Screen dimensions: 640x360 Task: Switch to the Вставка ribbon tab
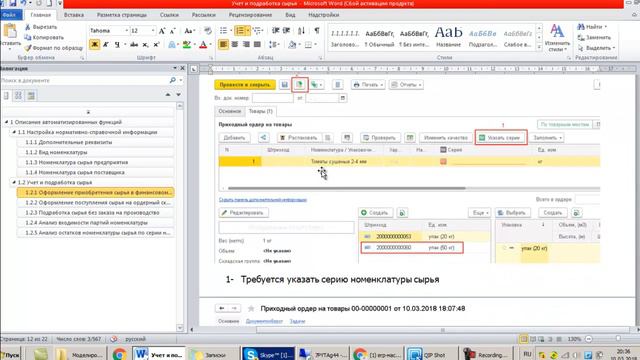click(x=74, y=15)
